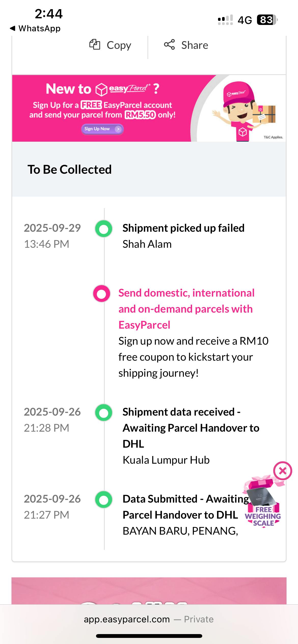This screenshot has width=298, height=644.
Task: Tap the pink banner at page bottom
Action: tap(149, 590)
